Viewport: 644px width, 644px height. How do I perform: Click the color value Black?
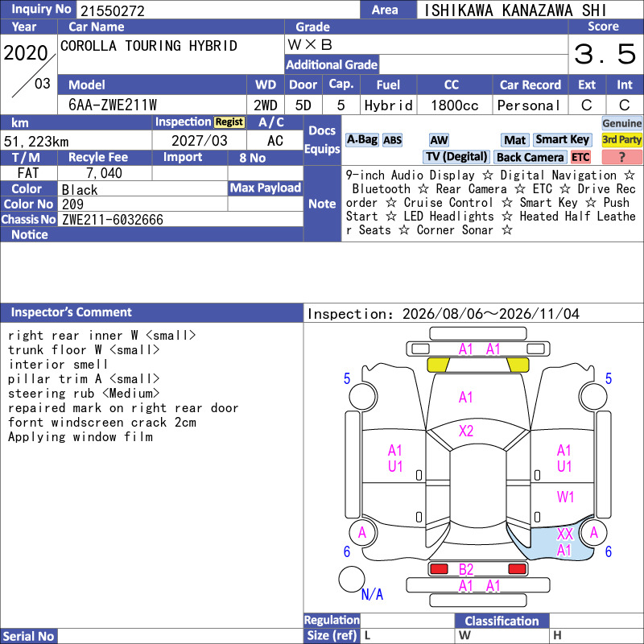click(x=80, y=189)
